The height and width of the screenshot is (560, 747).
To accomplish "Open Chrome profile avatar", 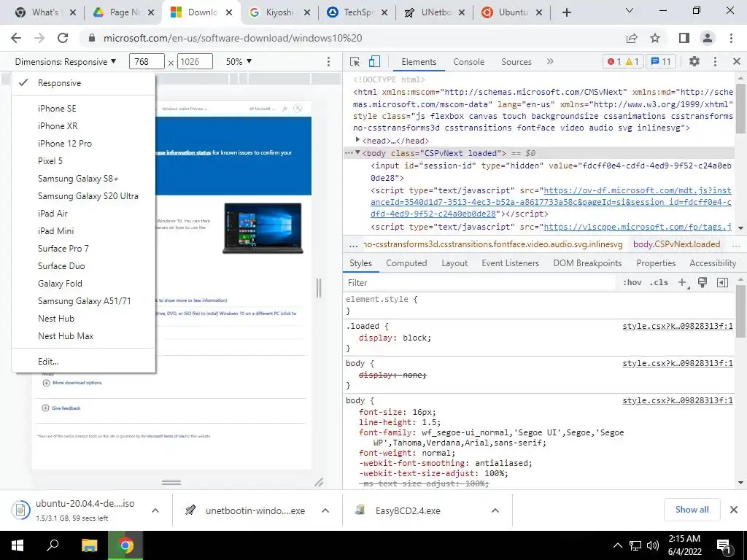I will pyautogui.click(x=708, y=38).
